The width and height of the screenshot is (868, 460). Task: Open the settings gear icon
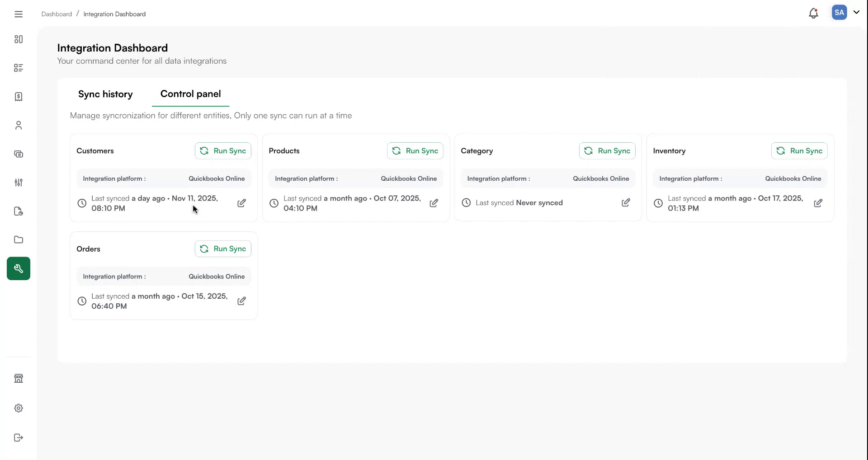(19, 408)
